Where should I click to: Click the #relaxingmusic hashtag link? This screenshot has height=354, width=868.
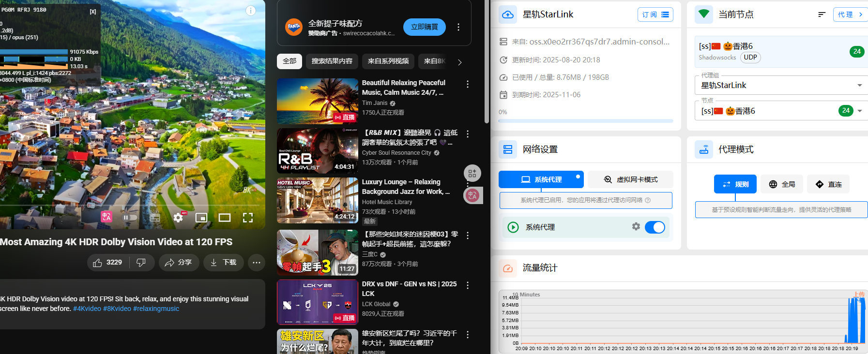(x=156, y=309)
